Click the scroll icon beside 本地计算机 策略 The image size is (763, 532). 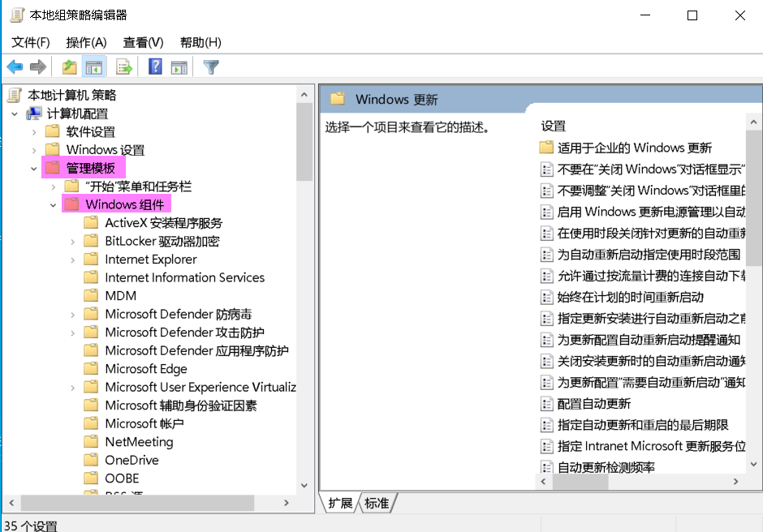pyautogui.click(x=15, y=95)
